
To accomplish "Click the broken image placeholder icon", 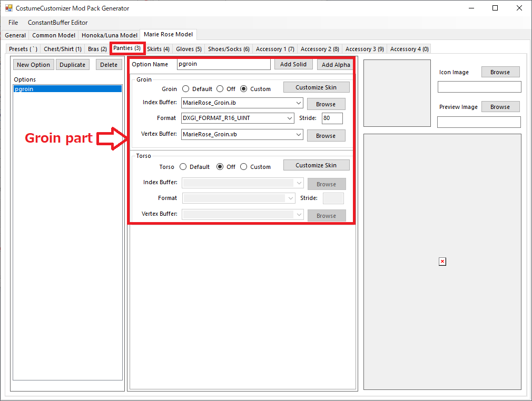I will coord(442,262).
